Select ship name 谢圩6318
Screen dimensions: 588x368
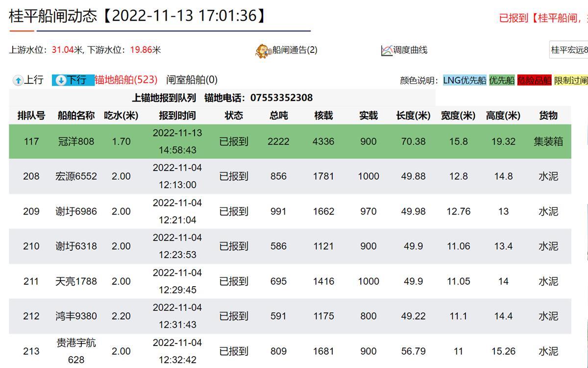[x=76, y=246]
